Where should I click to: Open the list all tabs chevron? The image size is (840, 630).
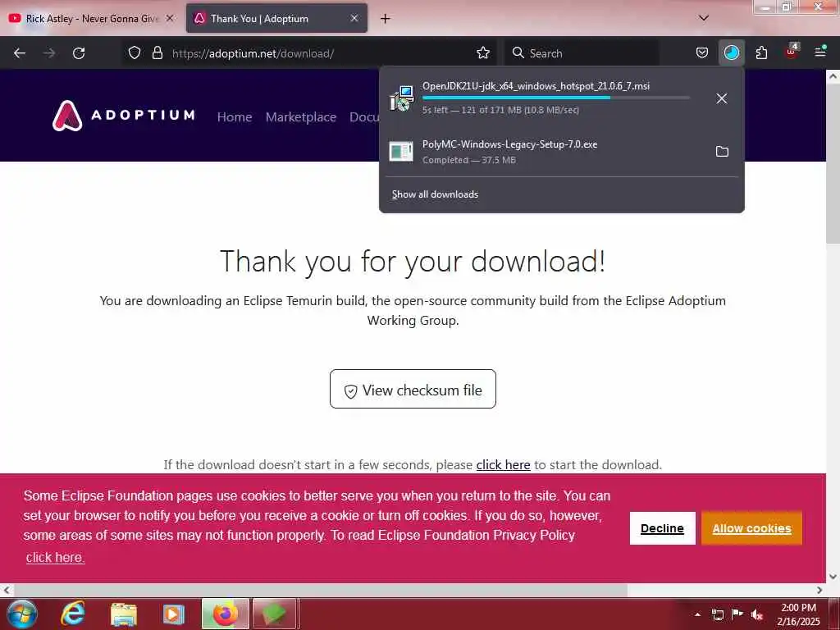[704, 18]
